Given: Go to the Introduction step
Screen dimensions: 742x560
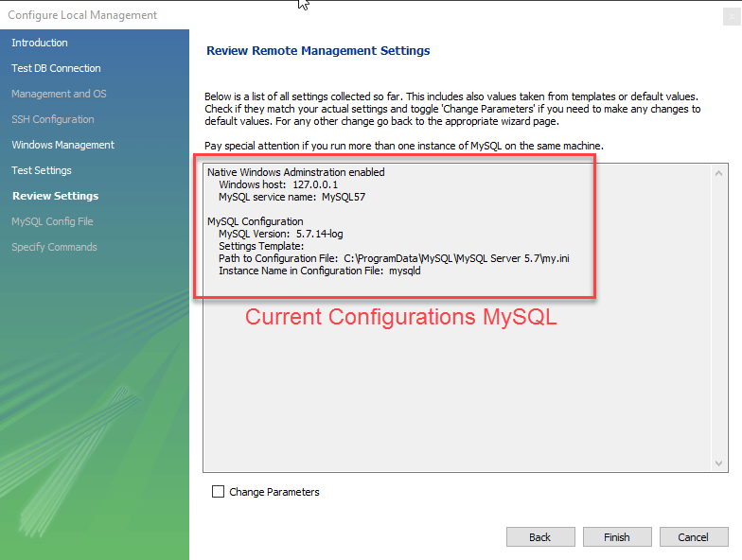Looking at the screenshot, I should (x=40, y=43).
